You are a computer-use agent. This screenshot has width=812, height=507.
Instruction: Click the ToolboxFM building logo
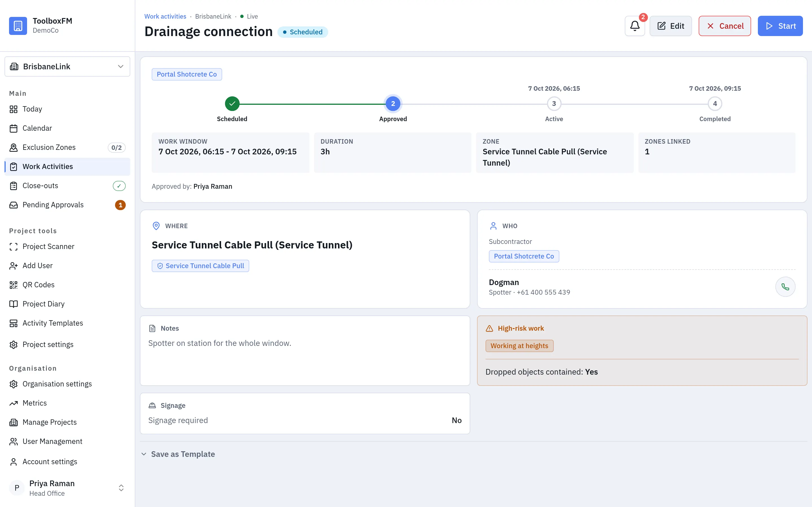18,26
